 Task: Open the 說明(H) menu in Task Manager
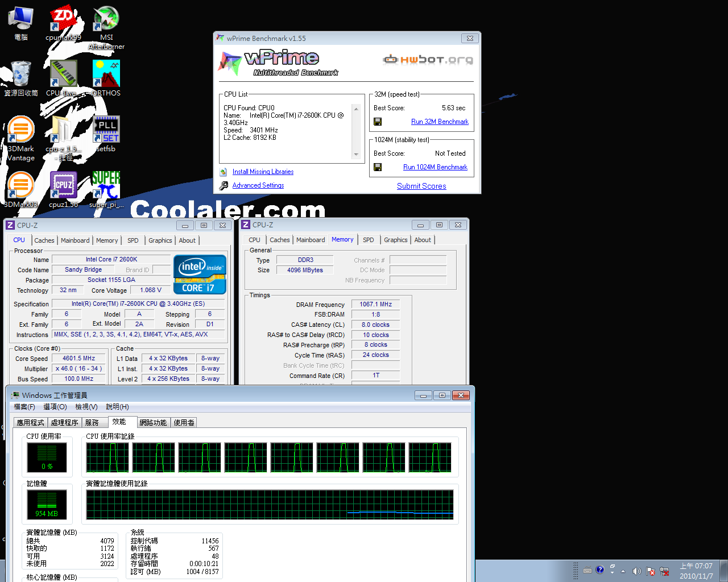click(118, 407)
